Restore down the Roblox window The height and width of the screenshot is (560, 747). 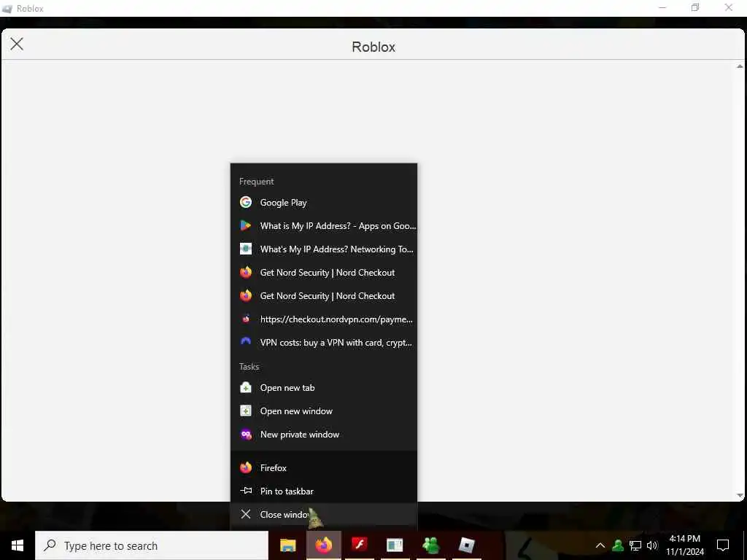pos(695,7)
